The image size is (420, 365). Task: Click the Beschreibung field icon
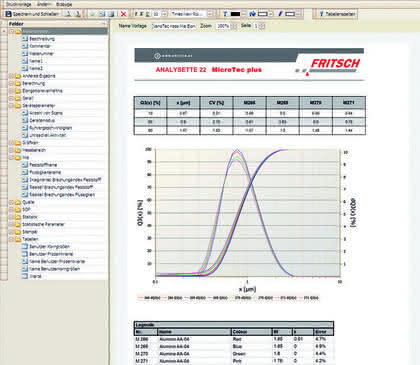25,39
